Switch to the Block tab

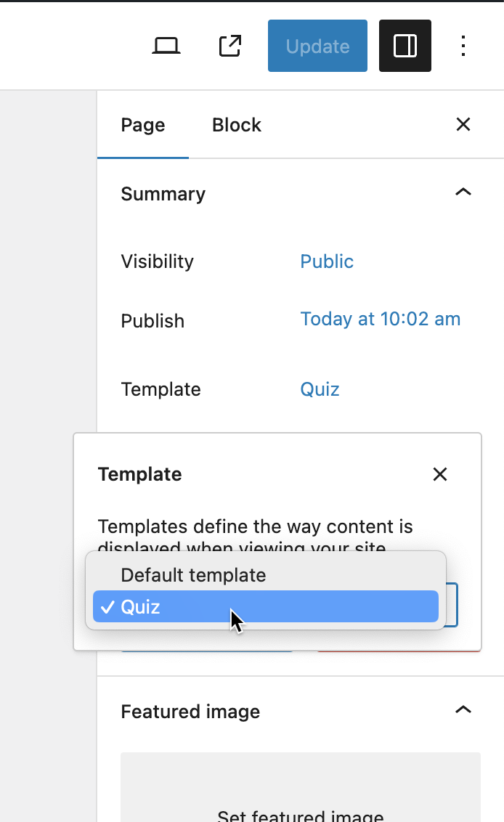(237, 125)
